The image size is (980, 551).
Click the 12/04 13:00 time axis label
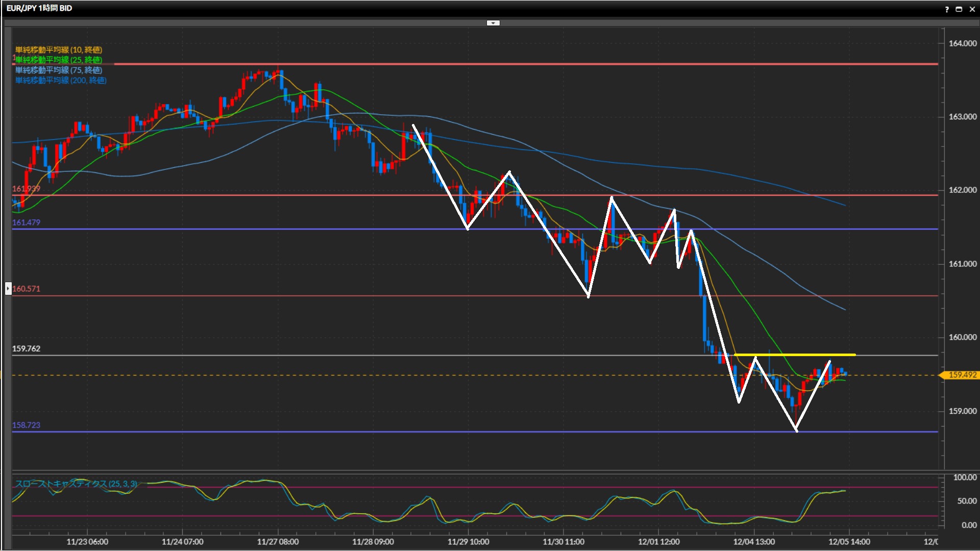(x=754, y=542)
